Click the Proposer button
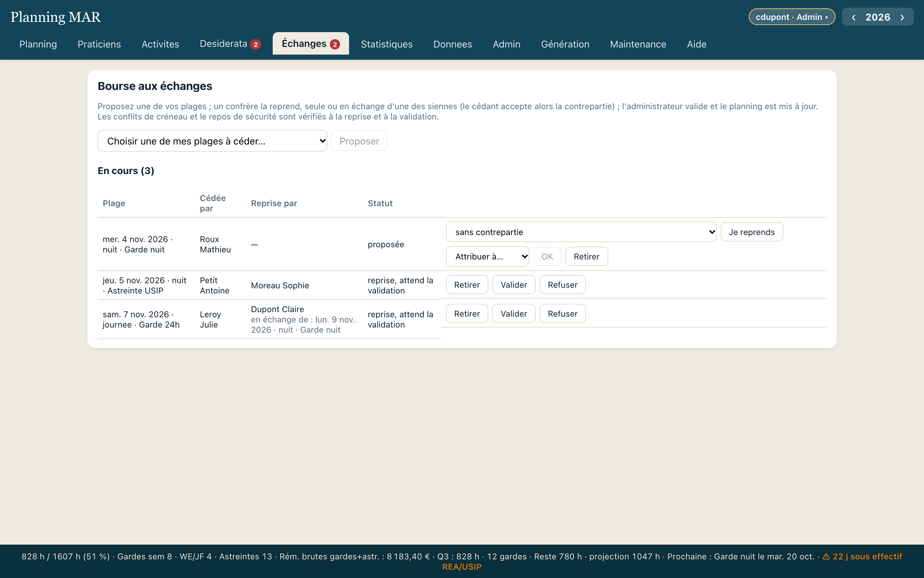Image resolution: width=924 pixels, height=578 pixels. pyautogui.click(x=359, y=141)
